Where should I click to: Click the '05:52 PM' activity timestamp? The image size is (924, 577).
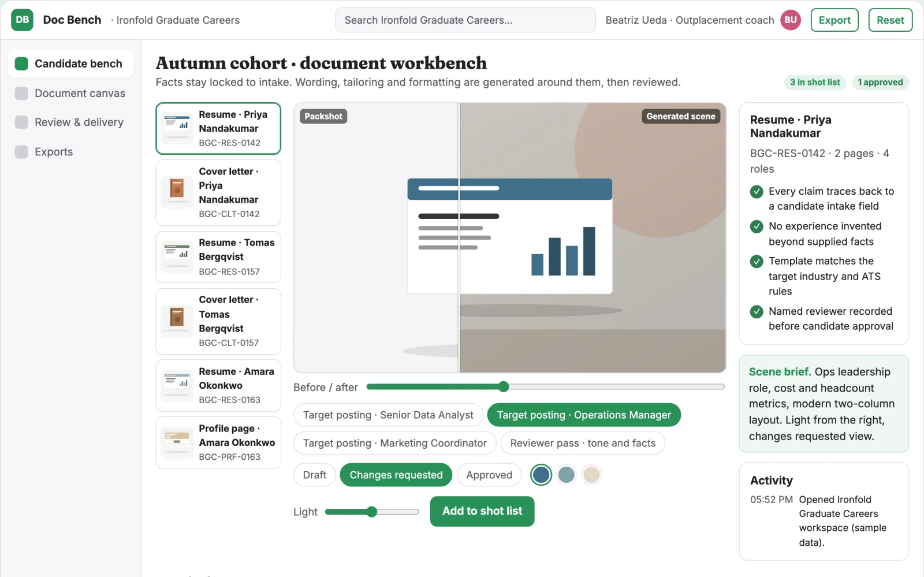tap(771, 500)
